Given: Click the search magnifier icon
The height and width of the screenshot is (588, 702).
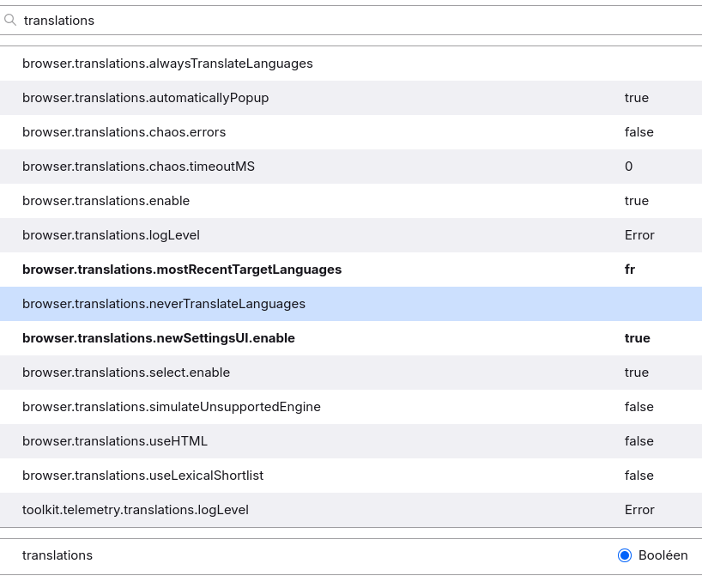Looking at the screenshot, I should click(x=10, y=20).
